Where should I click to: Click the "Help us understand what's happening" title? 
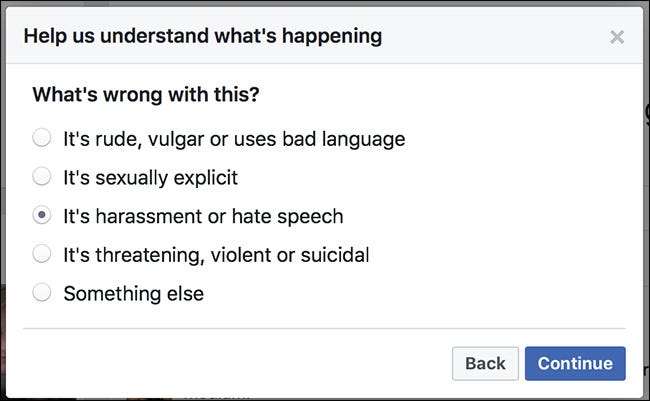[202, 37]
